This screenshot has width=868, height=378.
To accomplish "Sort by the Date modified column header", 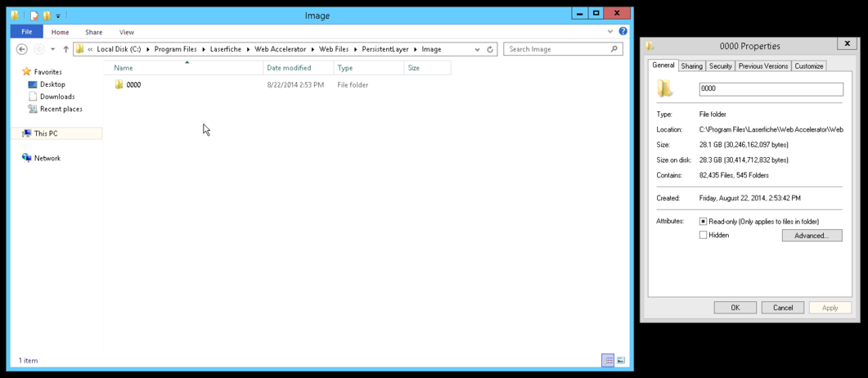I will pos(299,68).
